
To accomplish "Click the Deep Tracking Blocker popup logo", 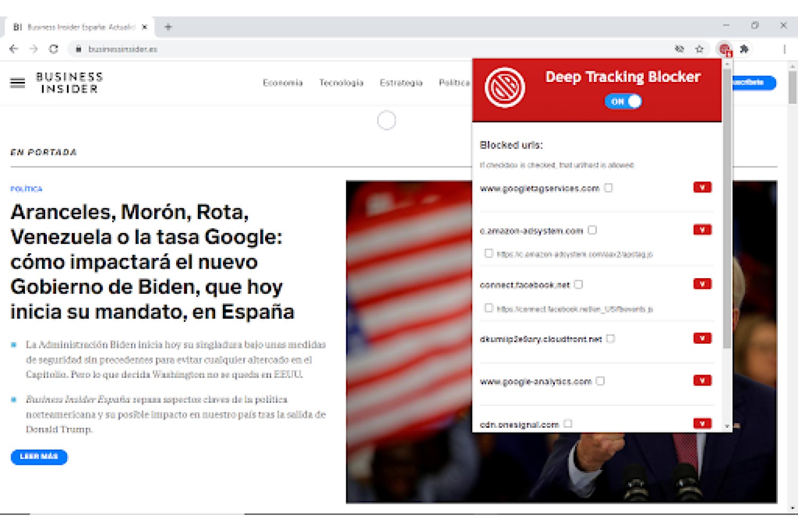I will 504,88.
